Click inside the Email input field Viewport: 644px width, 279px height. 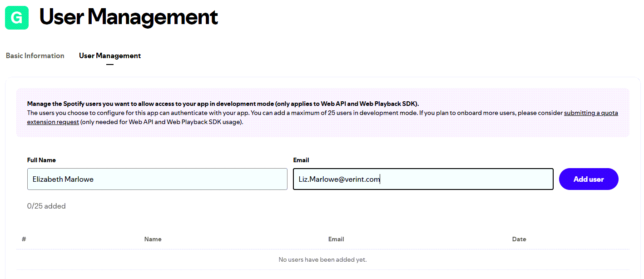(422, 179)
